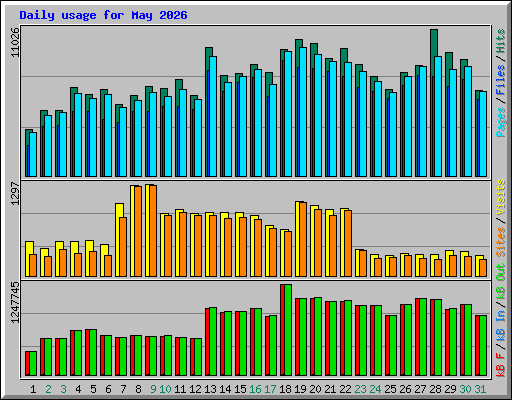This screenshot has height=400, width=512.
Task: Click the Visits legend label
Action: coord(501,197)
